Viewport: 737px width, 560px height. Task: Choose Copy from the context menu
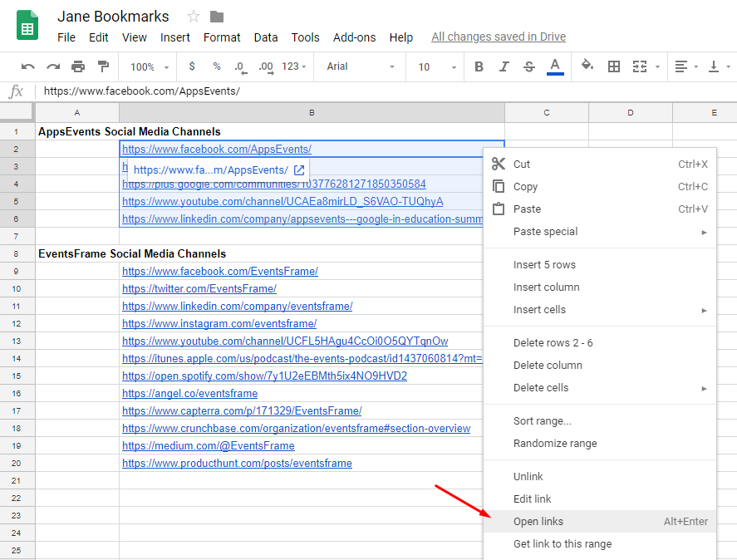click(x=600, y=187)
